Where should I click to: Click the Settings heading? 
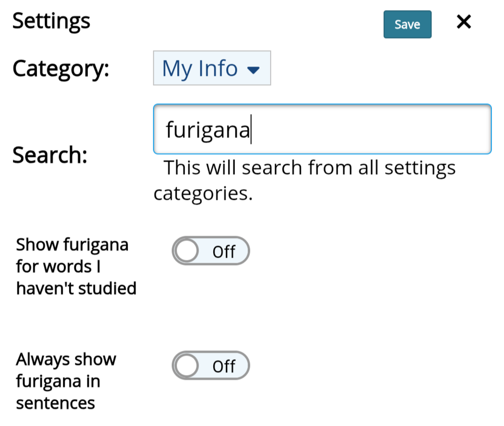(51, 21)
